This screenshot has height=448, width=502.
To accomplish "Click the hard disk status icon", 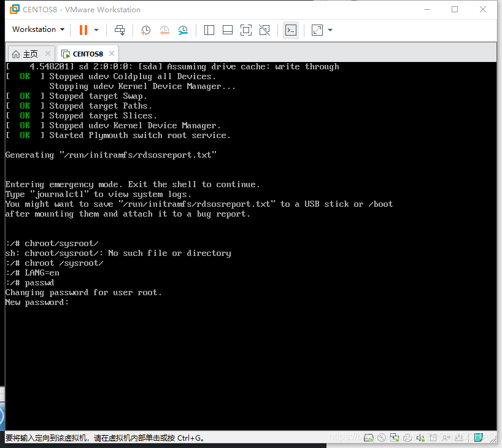I will coord(368,438).
